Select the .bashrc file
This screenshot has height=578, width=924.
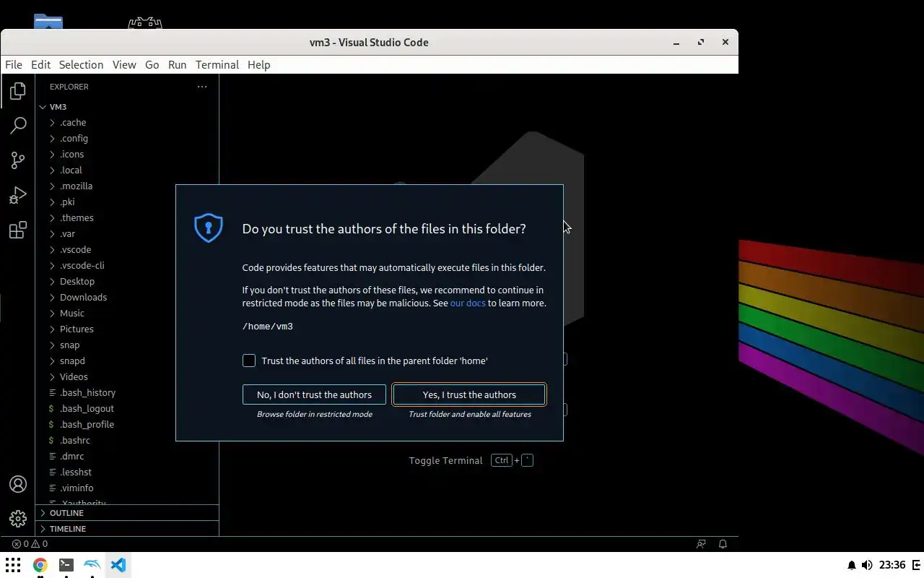(x=127, y=441)
